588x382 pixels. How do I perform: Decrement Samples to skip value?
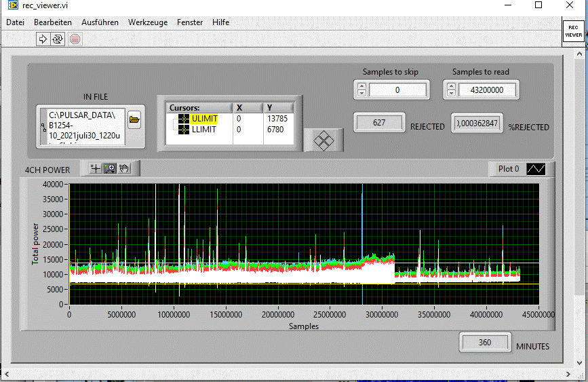[362, 93]
